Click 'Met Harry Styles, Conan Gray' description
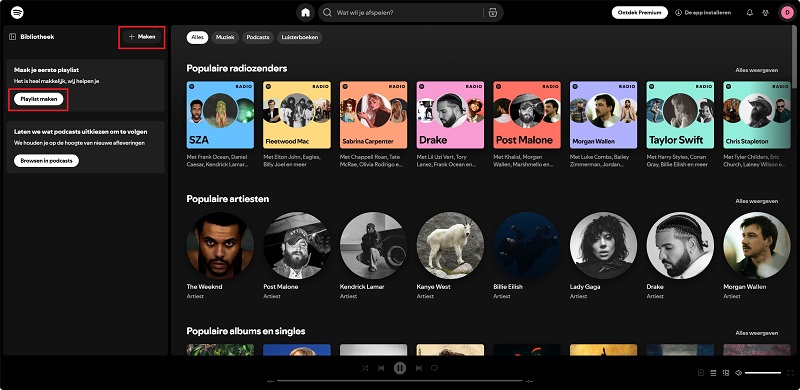 tap(677, 161)
